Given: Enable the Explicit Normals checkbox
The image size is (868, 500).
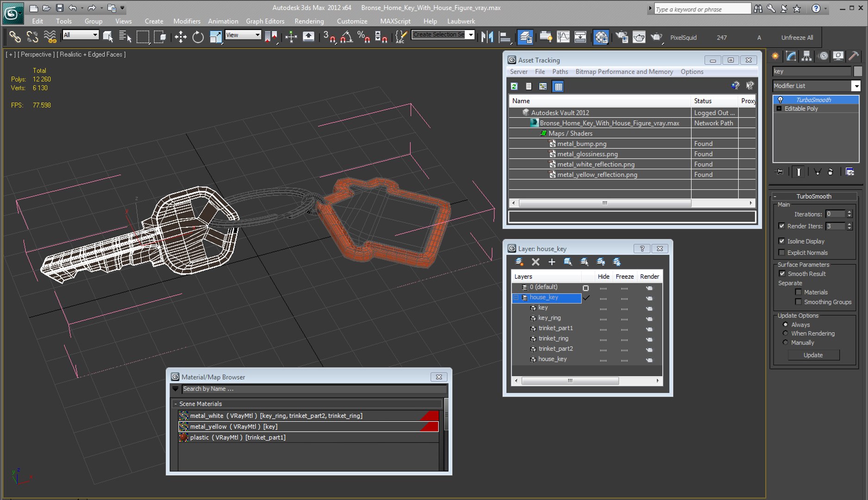Looking at the screenshot, I should [x=782, y=252].
